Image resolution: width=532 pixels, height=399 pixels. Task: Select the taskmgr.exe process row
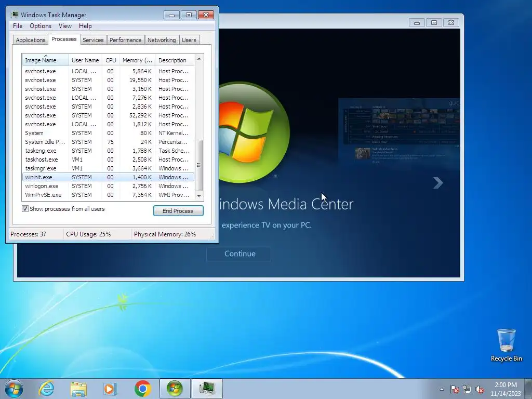pyautogui.click(x=108, y=168)
